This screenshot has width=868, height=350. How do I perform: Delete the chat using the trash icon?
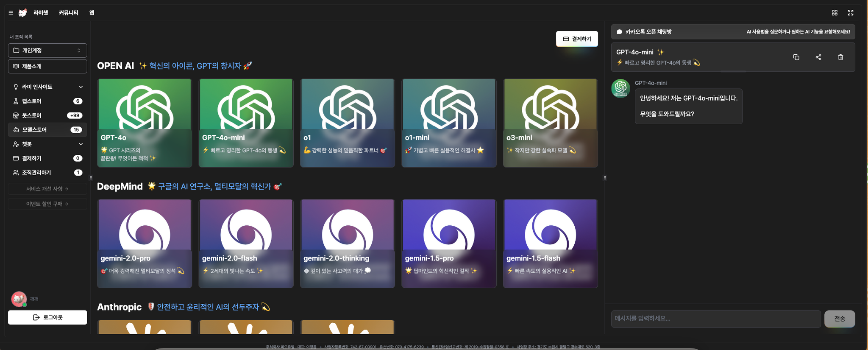(840, 57)
